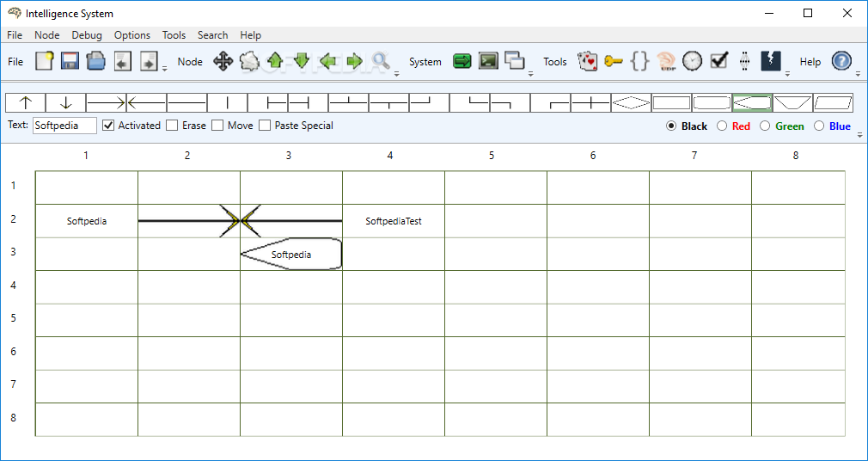Screen dimensions: 868x461
Task: Move node up with green up arrow
Action: [x=275, y=60]
